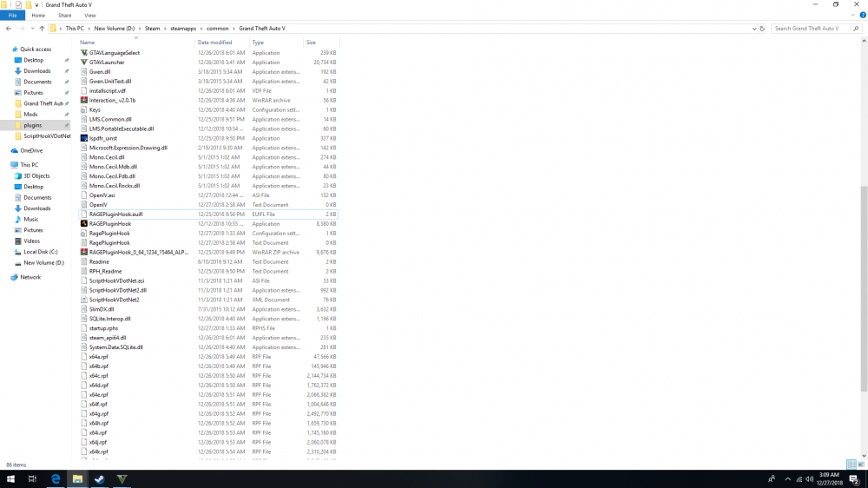The image size is (868, 488).
Task: Open Network in the navigation pane
Action: (30, 277)
